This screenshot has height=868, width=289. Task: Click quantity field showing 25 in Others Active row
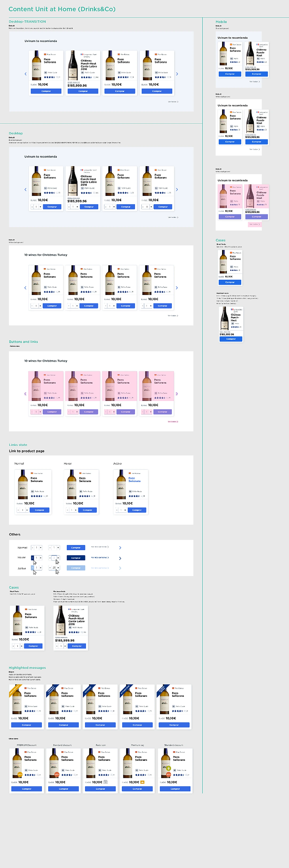pyautogui.click(x=54, y=568)
